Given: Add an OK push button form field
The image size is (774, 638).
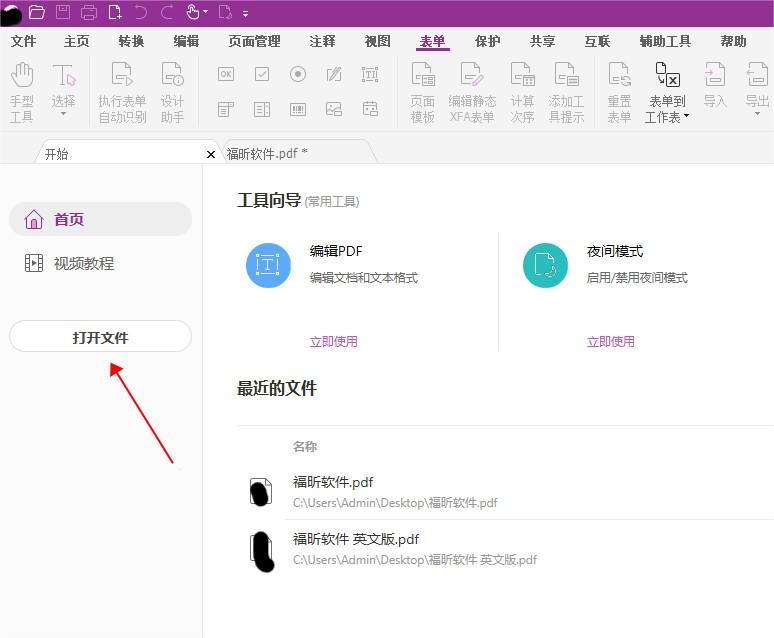Looking at the screenshot, I should click(226, 75).
